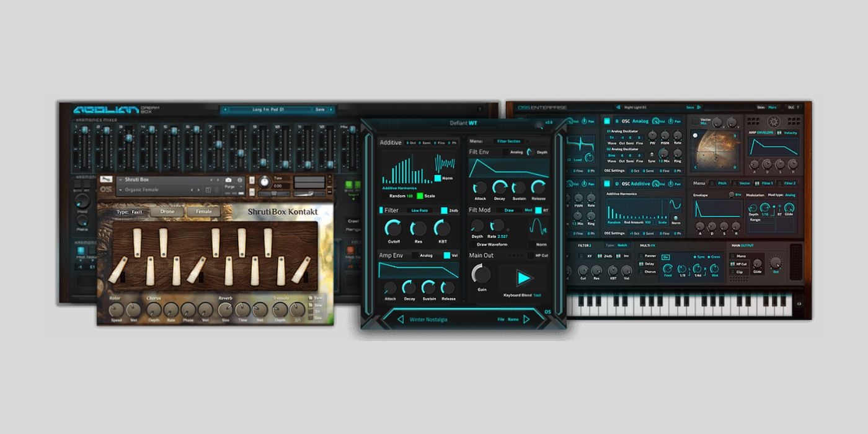Click the Res knob in Defiant WT Filter

(x=418, y=228)
